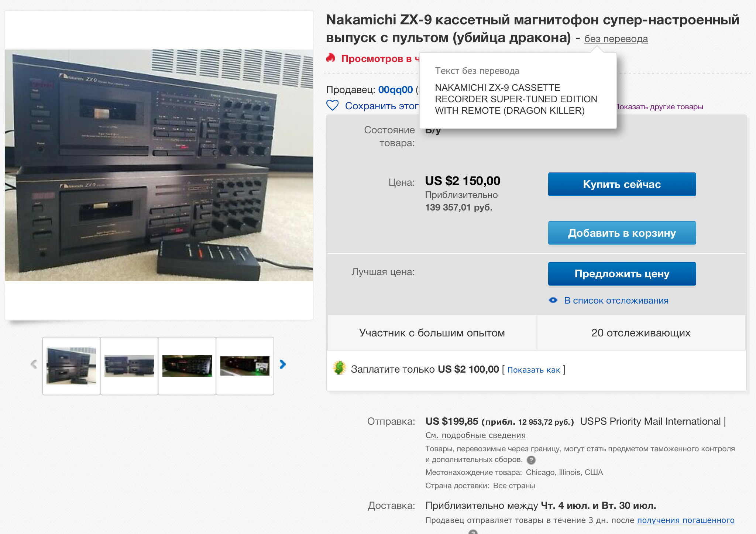
Task: Click the green eBay bucks badge icon
Action: [339, 368]
